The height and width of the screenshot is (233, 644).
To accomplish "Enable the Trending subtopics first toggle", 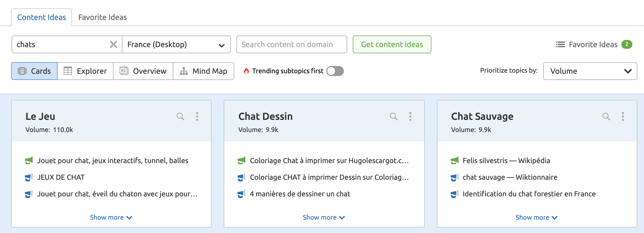I will point(335,71).
